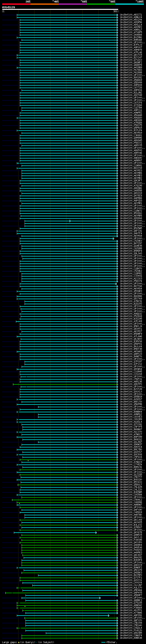Click the white query sequence bar
The image size is (146, 644).
click(x=60, y=9)
